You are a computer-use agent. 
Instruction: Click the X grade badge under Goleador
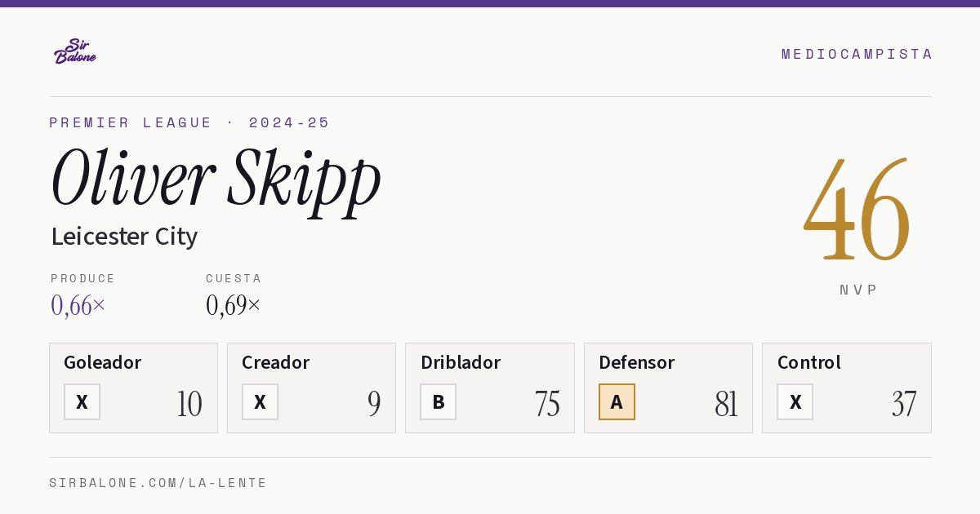(x=82, y=401)
